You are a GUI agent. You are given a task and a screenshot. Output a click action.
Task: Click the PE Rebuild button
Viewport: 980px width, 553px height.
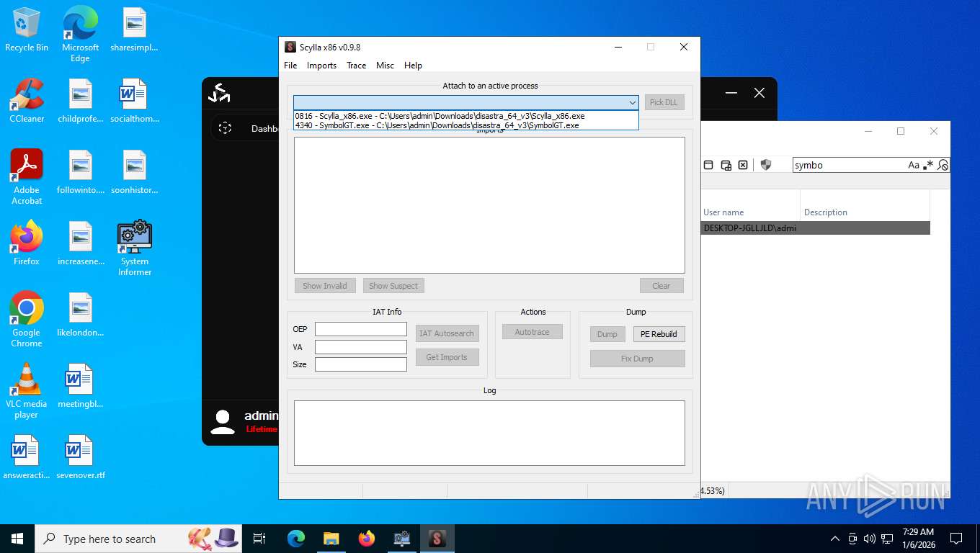click(x=659, y=334)
